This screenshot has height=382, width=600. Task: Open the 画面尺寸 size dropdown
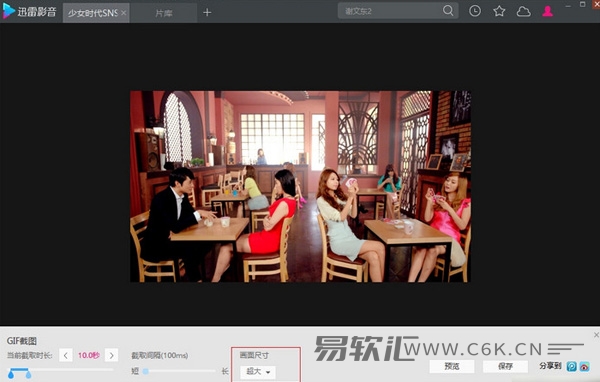(258, 372)
